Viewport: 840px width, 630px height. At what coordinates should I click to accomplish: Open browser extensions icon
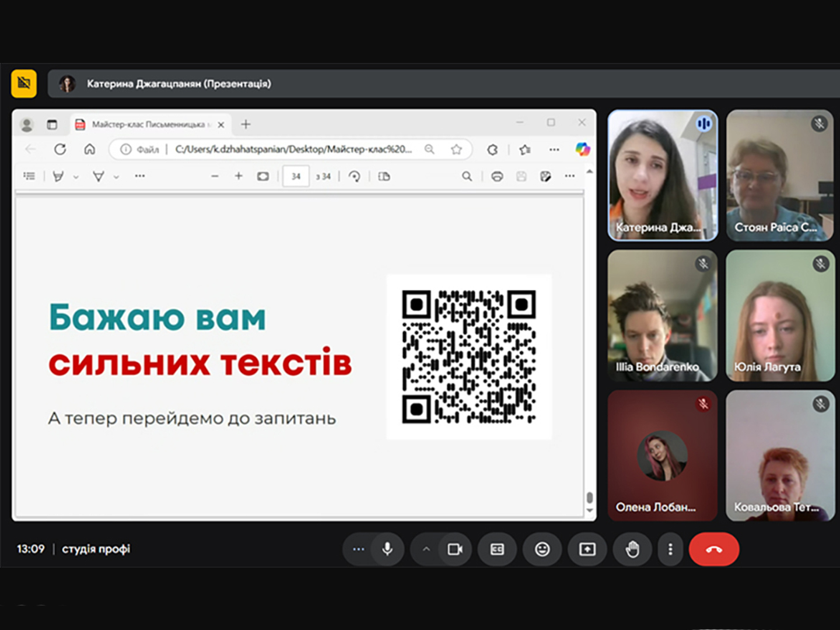click(x=492, y=150)
